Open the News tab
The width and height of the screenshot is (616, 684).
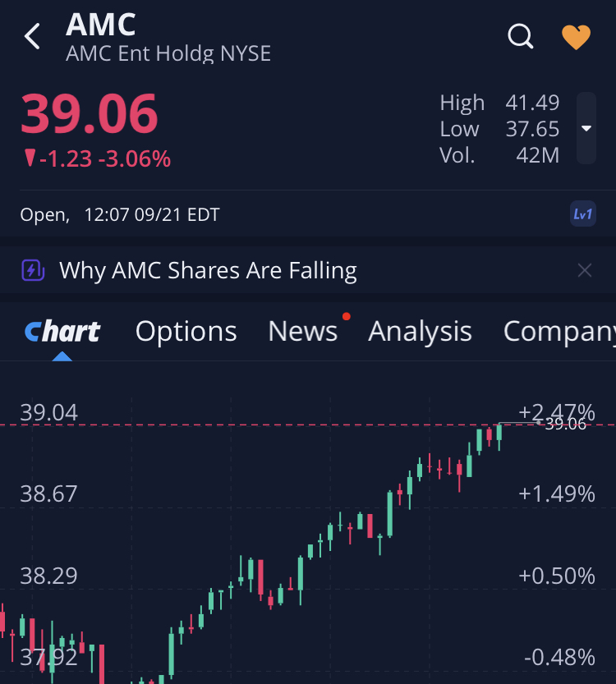(303, 331)
